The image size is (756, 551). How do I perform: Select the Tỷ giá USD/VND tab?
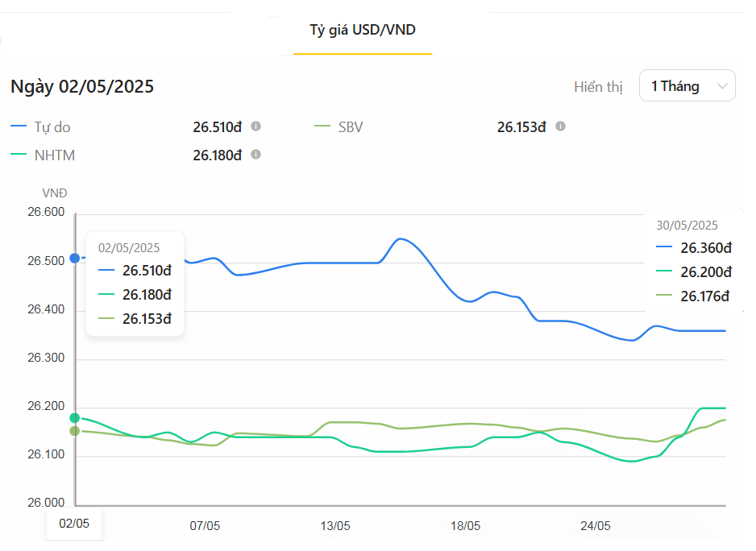coord(363,31)
